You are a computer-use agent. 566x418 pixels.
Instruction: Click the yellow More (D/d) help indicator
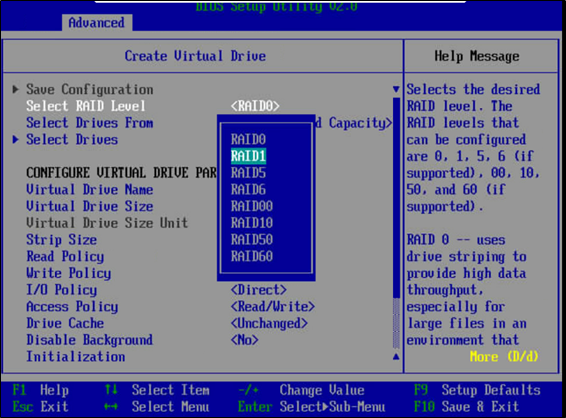coord(504,357)
